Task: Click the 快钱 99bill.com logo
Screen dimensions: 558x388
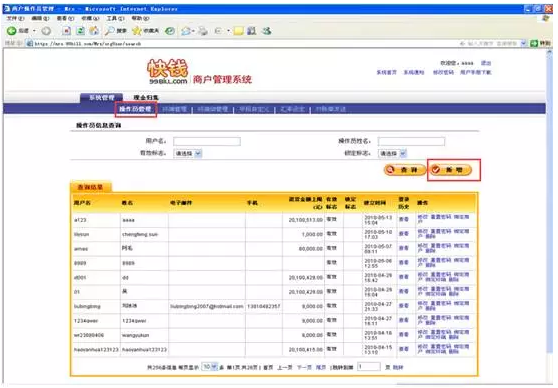Action: [167, 72]
